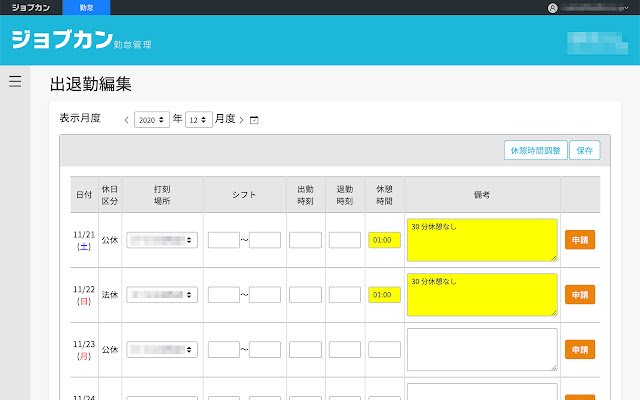The width and height of the screenshot is (640, 400).
Task: Click shift start field for 11/23
Action: 224,349
